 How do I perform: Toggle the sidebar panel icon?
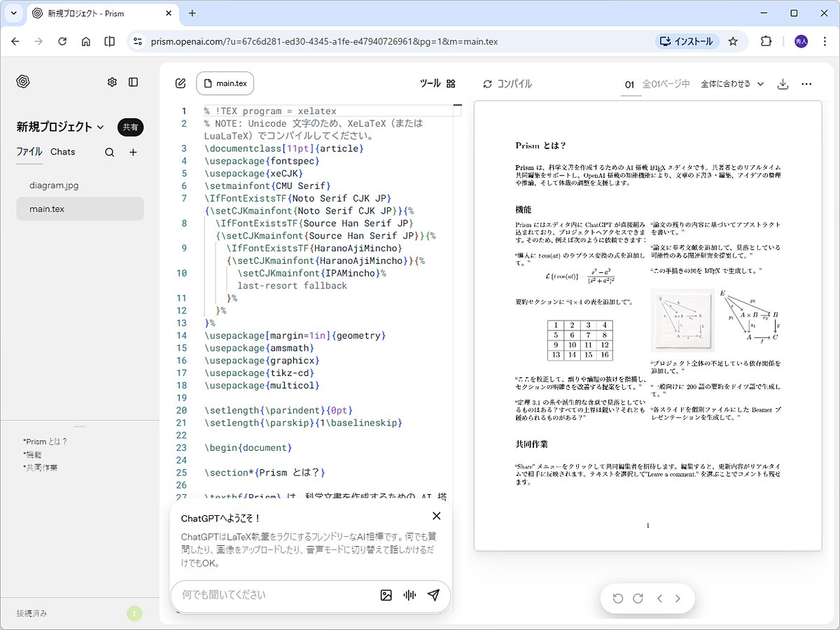click(x=133, y=82)
